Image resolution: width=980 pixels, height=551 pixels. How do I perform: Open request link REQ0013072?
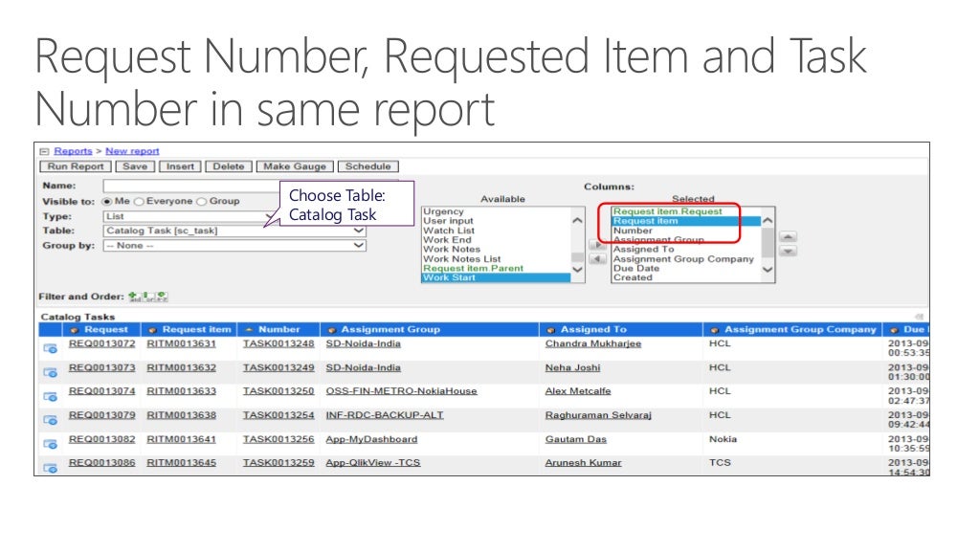point(101,343)
